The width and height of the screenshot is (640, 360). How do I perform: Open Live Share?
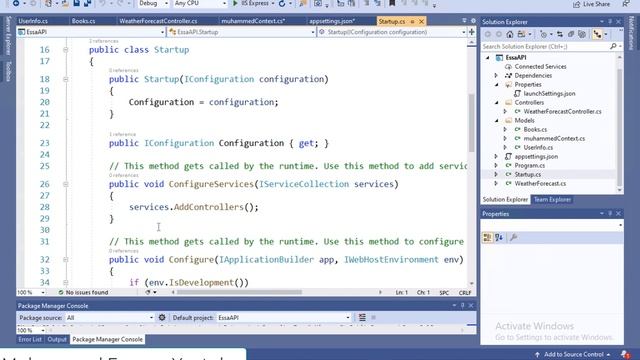click(591, 4)
